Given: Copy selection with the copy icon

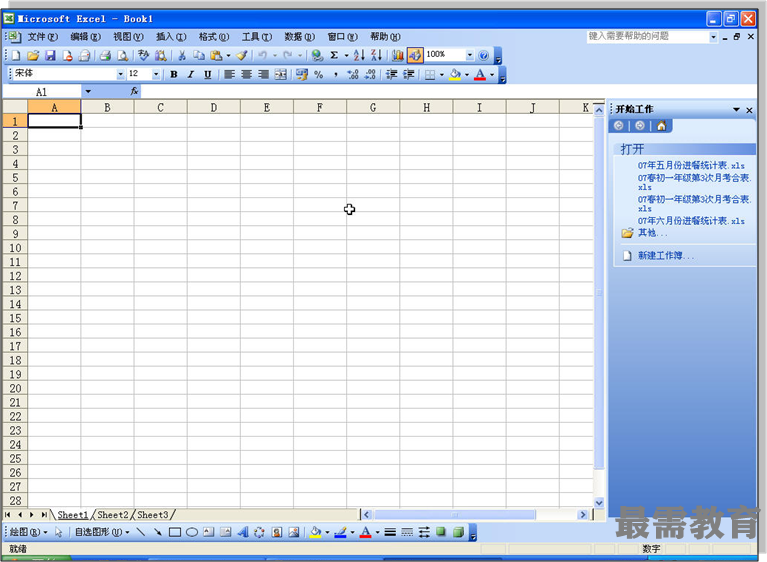Looking at the screenshot, I should point(199,56).
